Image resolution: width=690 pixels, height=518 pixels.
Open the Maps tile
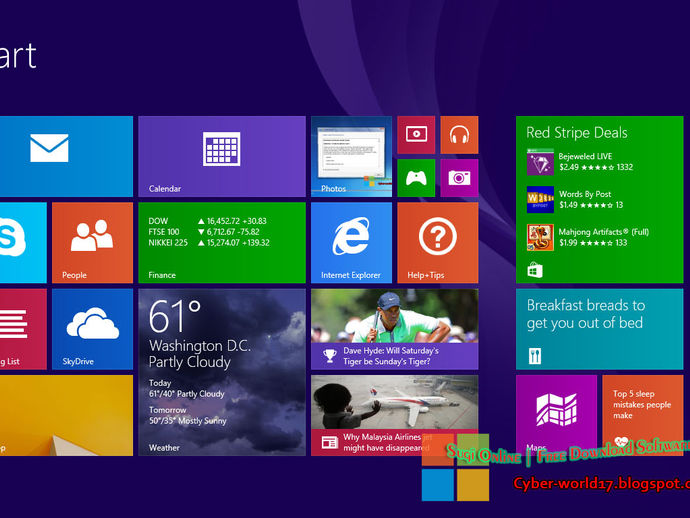click(x=556, y=415)
